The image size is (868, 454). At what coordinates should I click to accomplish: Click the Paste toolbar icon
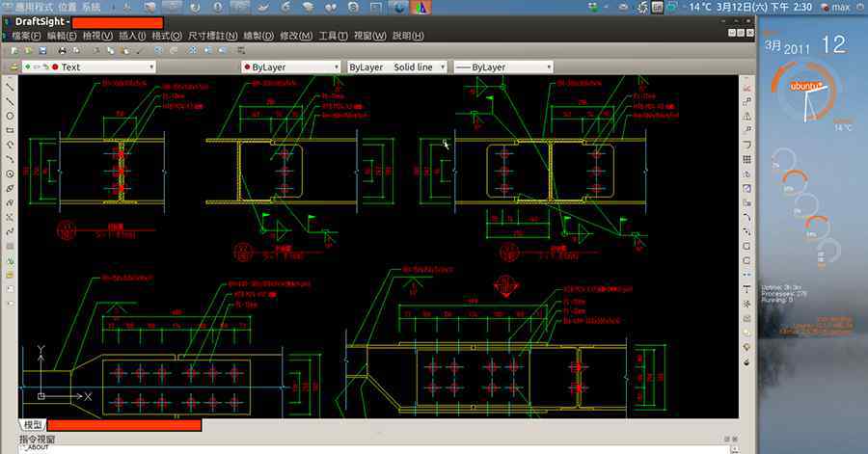click(x=124, y=51)
